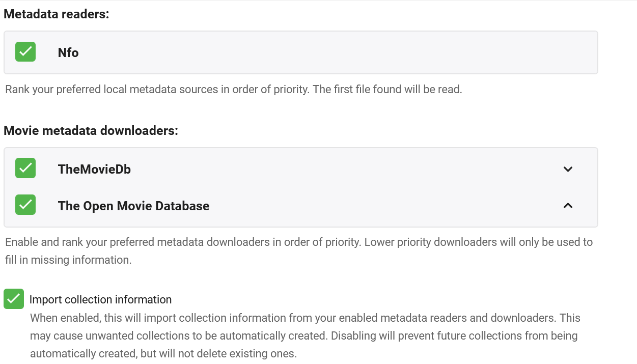Screen dimensions: 637x364
Task: Click the 'Enable and rank your preferred' text
Action: [x=298, y=242]
